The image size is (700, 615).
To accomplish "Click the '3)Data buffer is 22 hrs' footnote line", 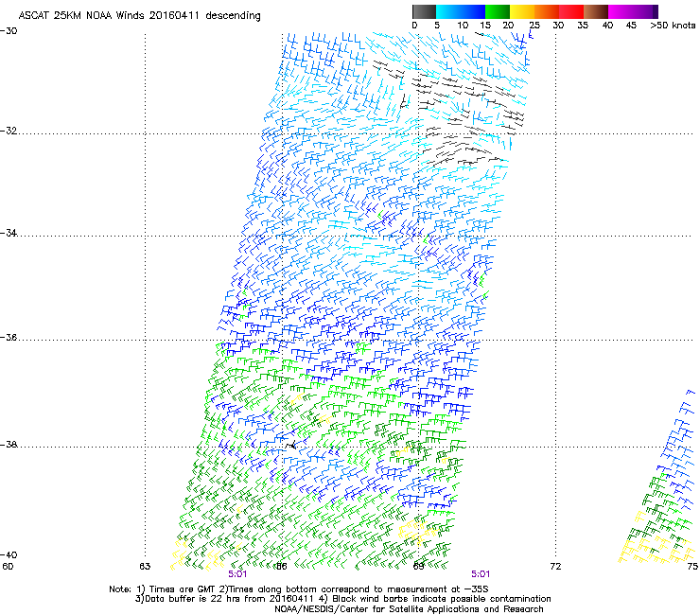I will (342, 599).
